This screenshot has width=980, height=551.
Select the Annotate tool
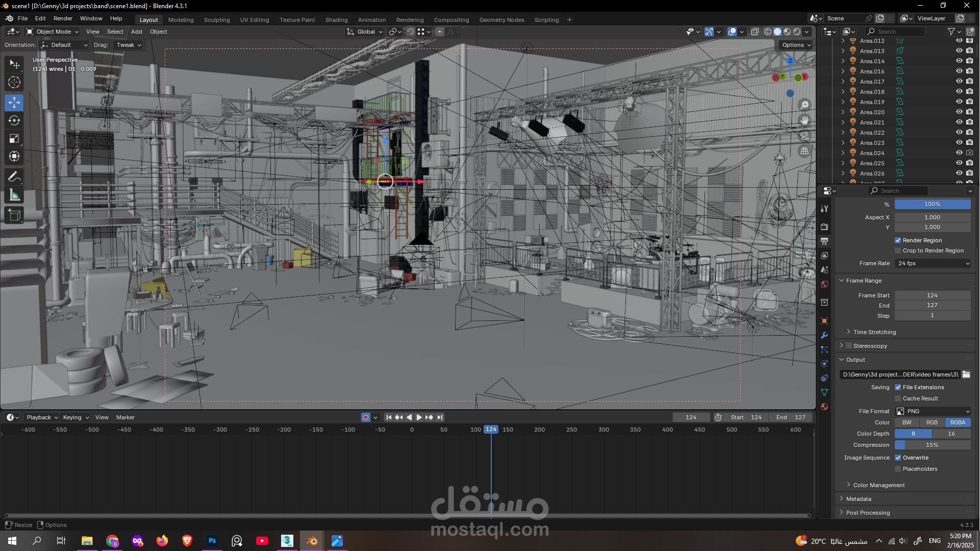click(14, 177)
